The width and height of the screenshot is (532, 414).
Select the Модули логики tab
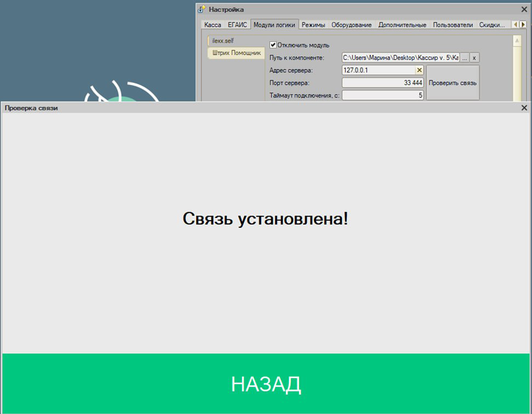pyautogui.click(x=274, y=25)
